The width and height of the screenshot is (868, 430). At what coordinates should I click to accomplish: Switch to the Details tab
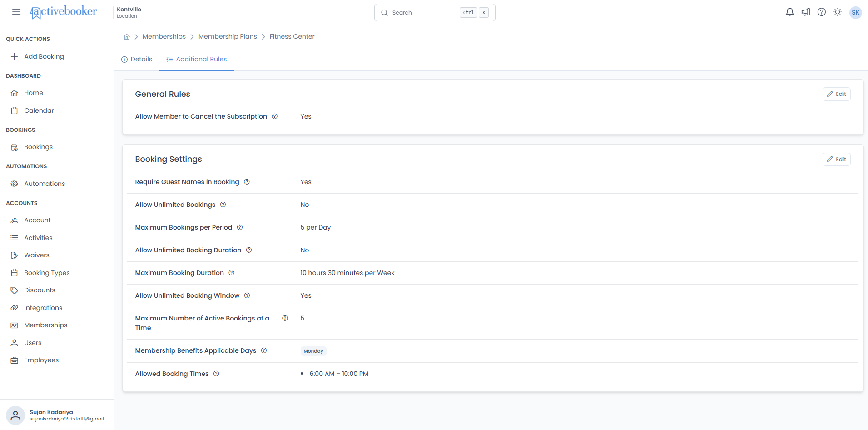point(137,59)
